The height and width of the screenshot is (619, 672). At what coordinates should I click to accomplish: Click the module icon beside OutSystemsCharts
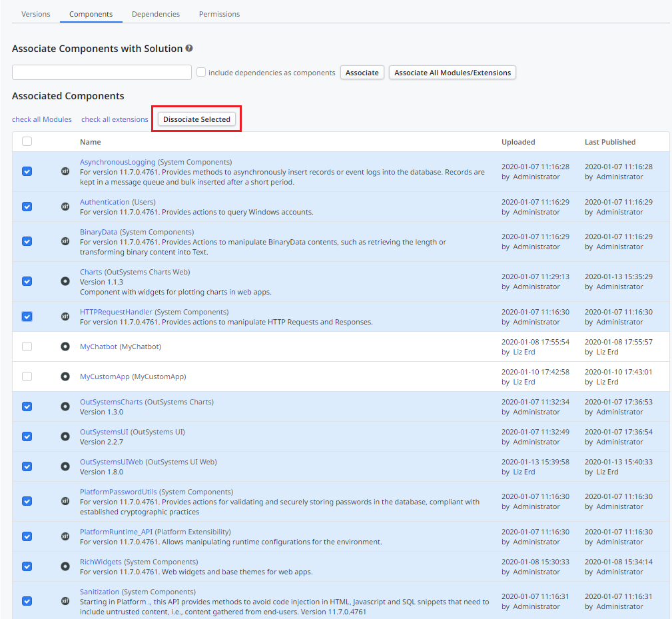point(65,406)
